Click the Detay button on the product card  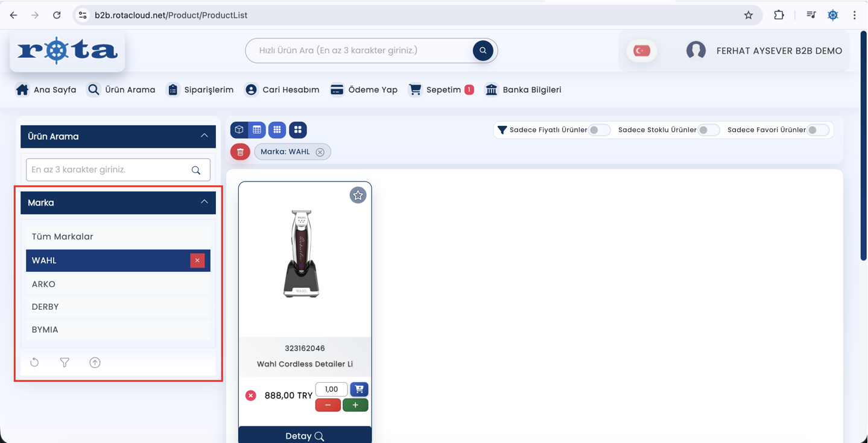coord(305,436)
